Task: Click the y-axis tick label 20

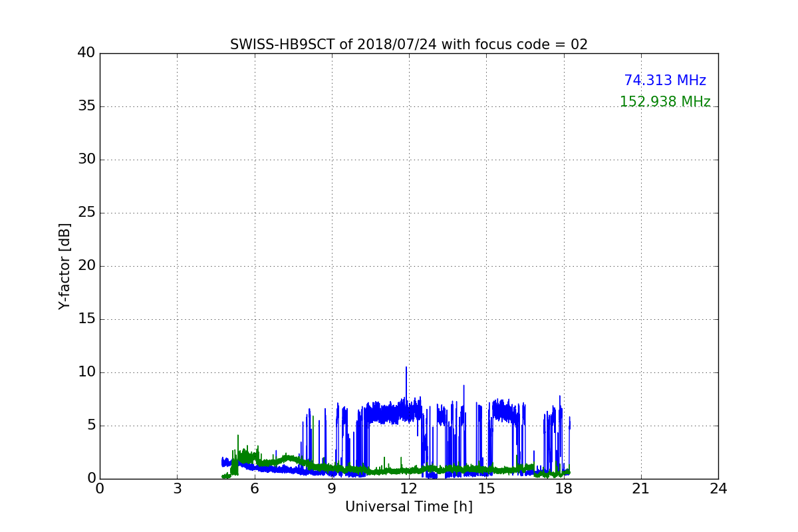Action: [86, 266]
